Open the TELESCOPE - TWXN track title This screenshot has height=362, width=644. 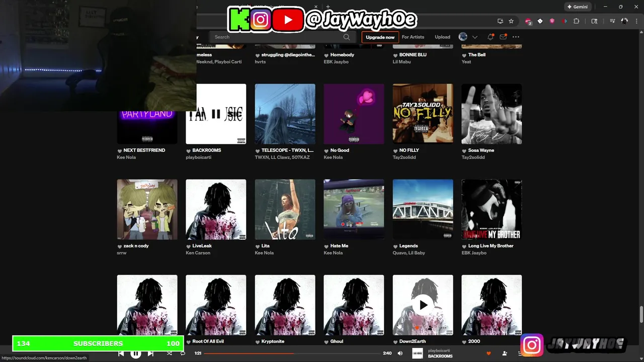tap(287, 150)
